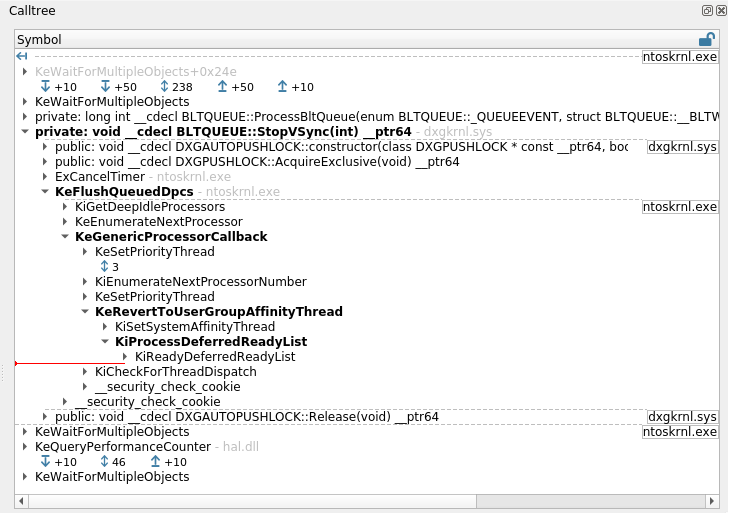Screen dimensions: 730x513
Task: Select the DXGAUTOPUSHLOCK::Release row
Action: (x=246, y=417)
